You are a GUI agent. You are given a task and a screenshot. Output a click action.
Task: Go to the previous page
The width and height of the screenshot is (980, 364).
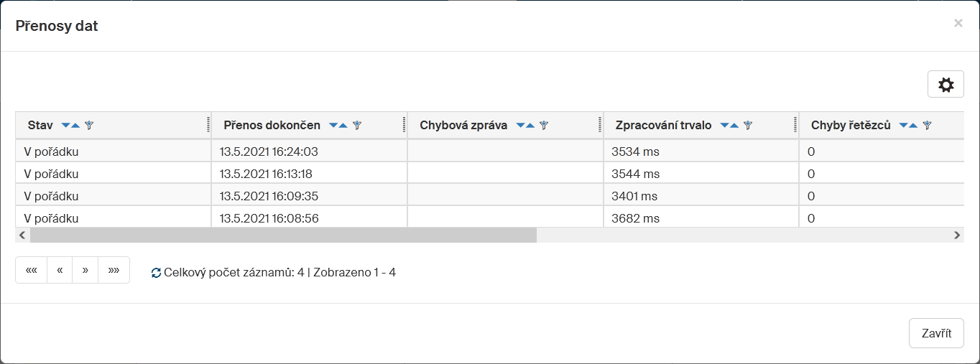60,270
